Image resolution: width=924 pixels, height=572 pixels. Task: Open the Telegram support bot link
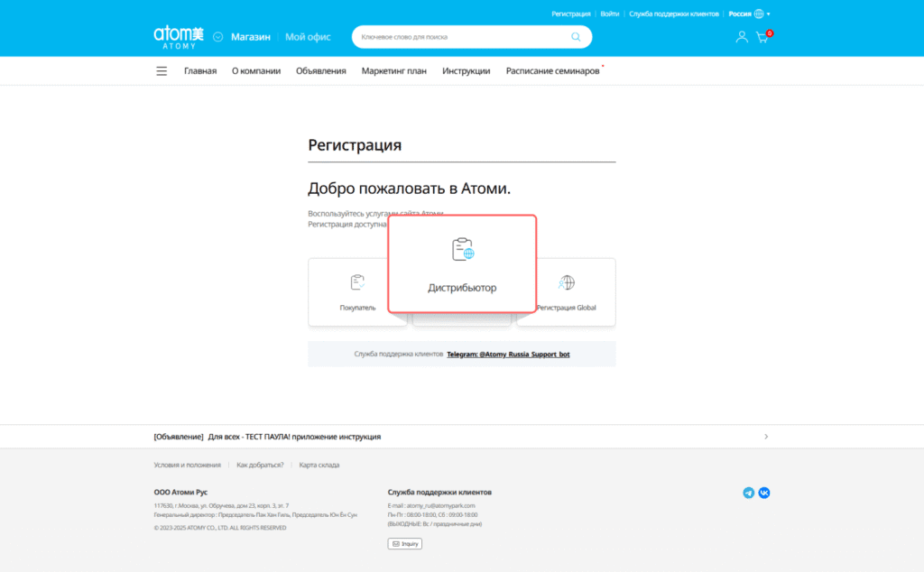coord(508,355)
